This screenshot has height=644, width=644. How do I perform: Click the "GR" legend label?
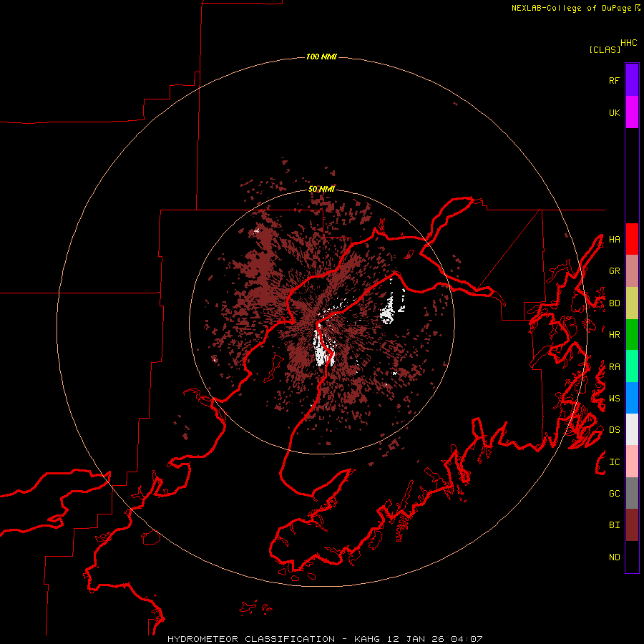tap(614, 271)
